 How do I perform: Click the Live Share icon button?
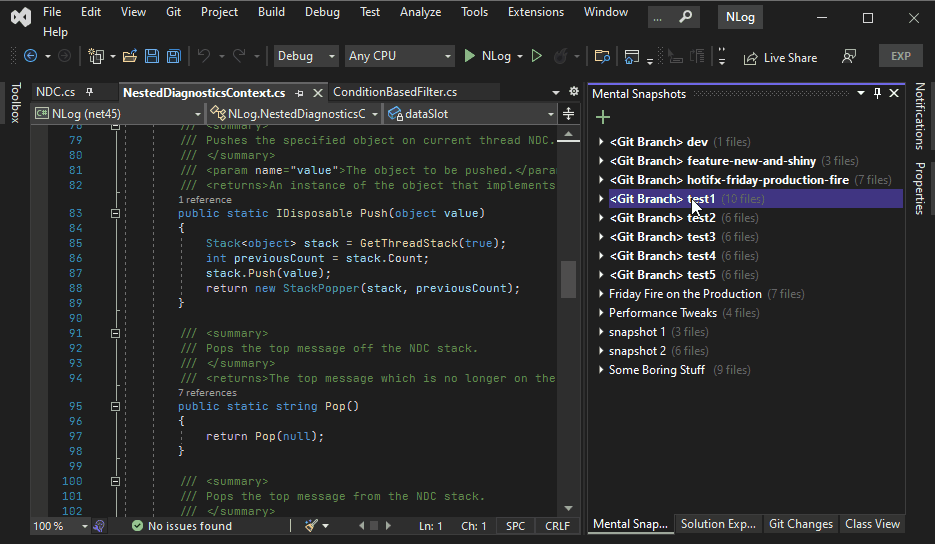pyautogui.click(x=780, y=58)
